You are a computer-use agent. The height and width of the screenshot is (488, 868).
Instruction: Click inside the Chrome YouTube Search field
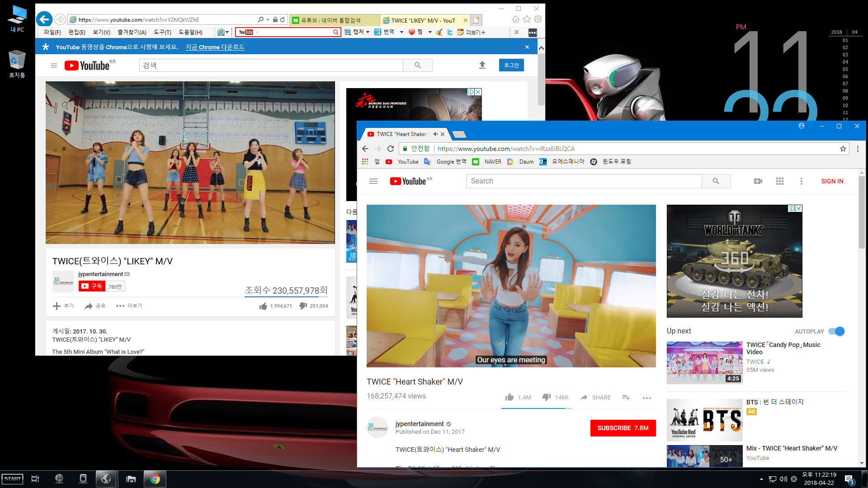tap(584, 181)
